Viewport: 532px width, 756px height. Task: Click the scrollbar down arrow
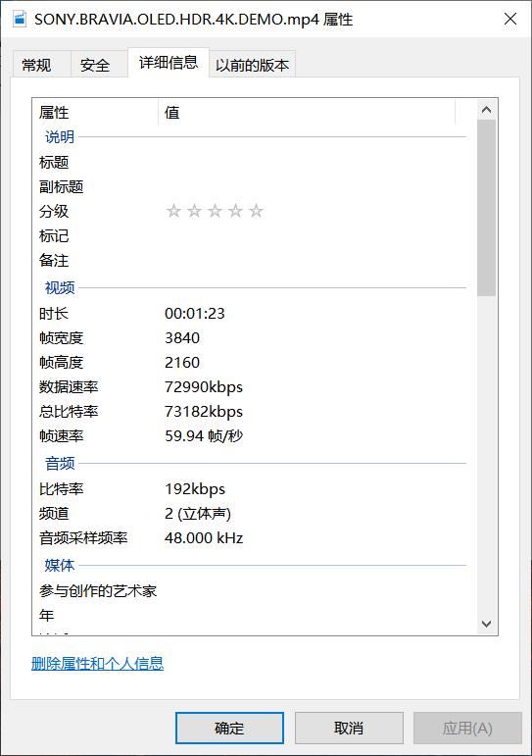coord(486,624)
